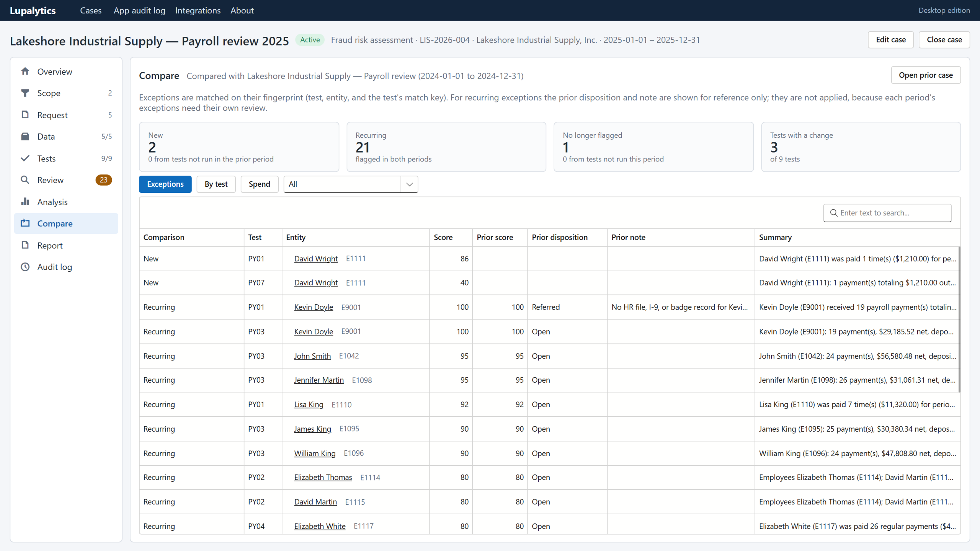Click the Review magnifier icon
980x551 pixels.
[25, 180]
